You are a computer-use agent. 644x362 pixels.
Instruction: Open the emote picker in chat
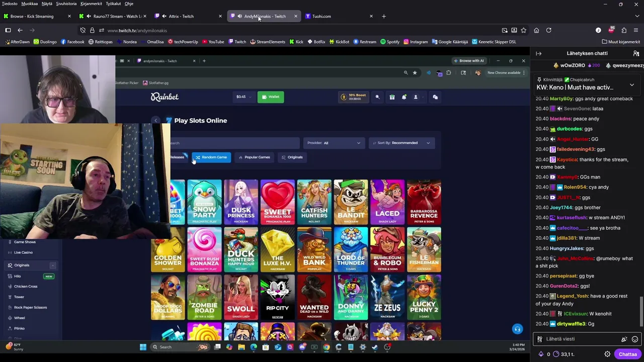pyautogui.click(x=635, y=339)
